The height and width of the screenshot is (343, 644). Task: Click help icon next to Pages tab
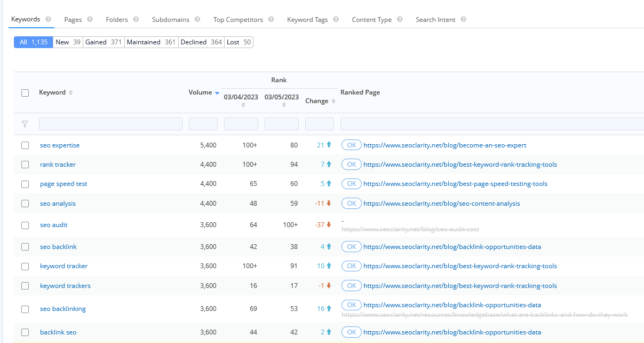90,19
